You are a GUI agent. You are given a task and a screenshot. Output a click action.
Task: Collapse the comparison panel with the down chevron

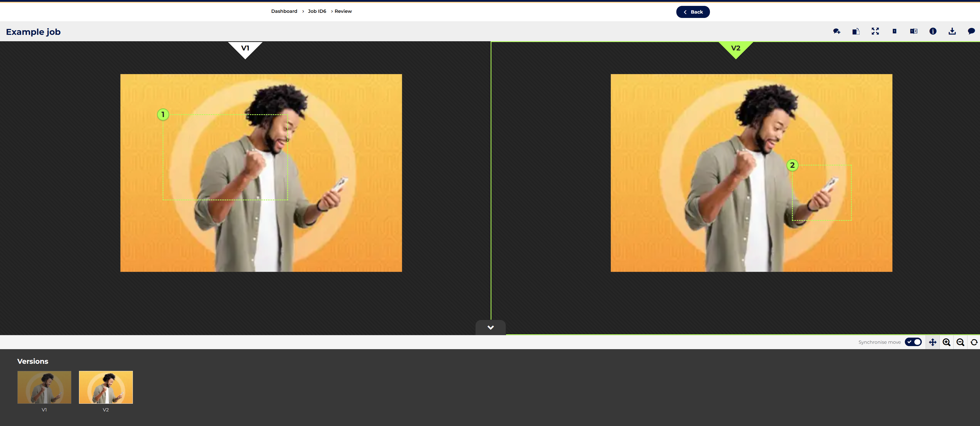pos(490,328)
